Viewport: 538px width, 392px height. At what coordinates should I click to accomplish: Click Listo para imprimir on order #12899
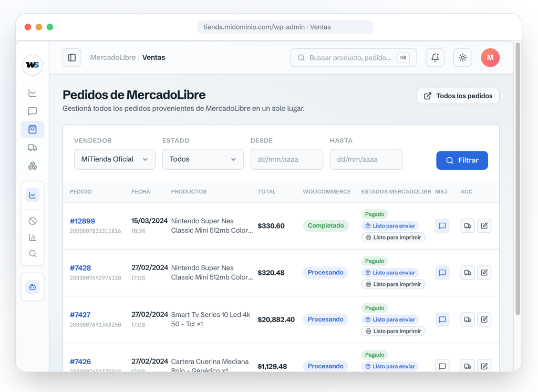pos(393,238)
